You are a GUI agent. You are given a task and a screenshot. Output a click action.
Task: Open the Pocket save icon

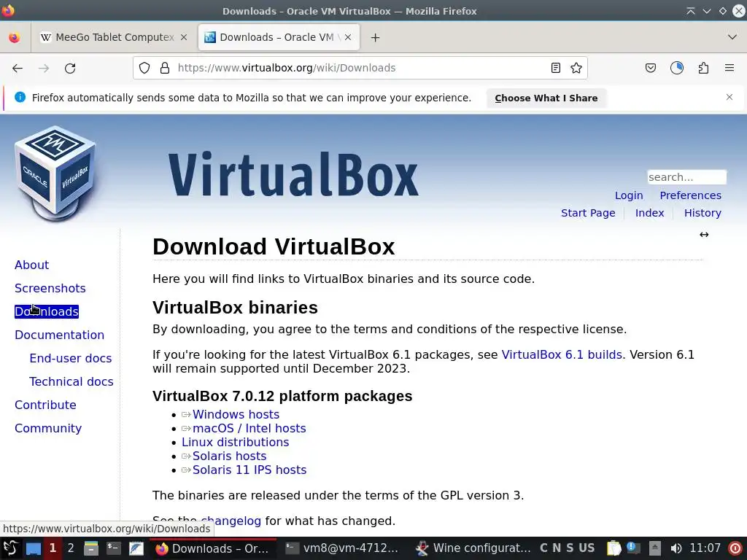coord(650,68)
